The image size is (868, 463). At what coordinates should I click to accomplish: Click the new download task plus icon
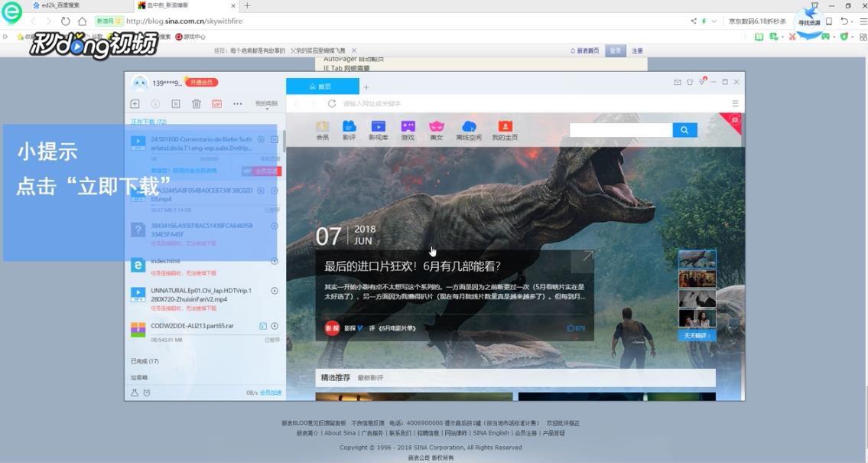coord(135,103)
